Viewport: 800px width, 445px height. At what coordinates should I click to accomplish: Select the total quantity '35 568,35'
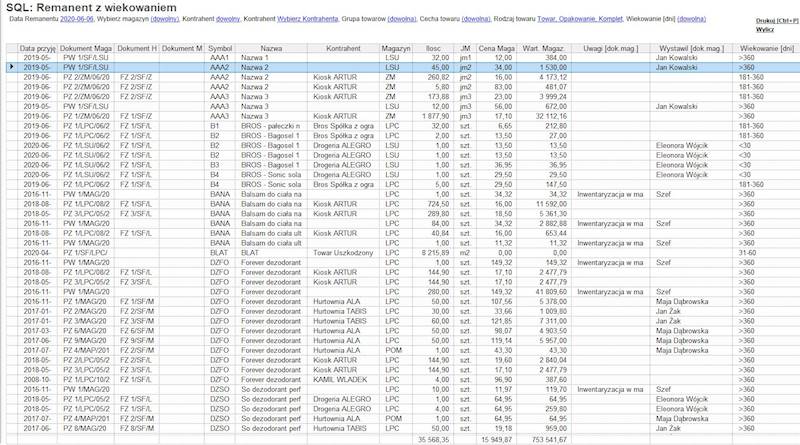pos(433,439)
